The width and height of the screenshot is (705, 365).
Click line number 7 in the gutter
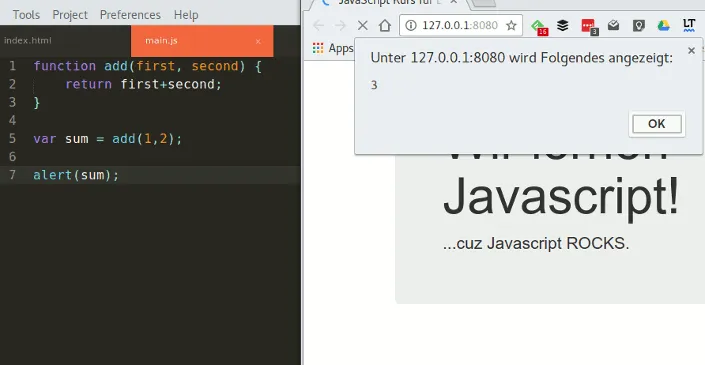tap(12, 175)
